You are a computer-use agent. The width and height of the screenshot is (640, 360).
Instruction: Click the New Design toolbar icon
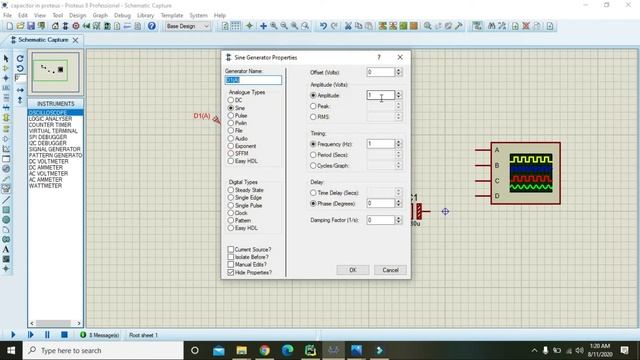click(x=10, y=26)
